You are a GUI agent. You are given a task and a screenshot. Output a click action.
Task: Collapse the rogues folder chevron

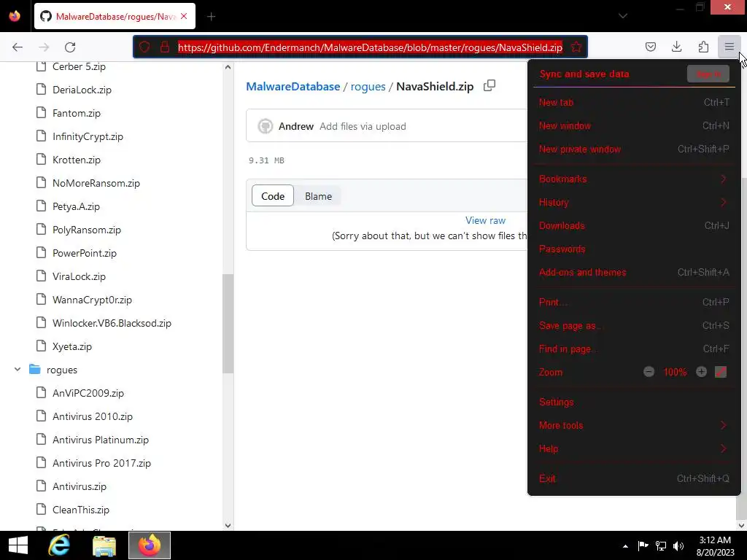coord(18,370)
